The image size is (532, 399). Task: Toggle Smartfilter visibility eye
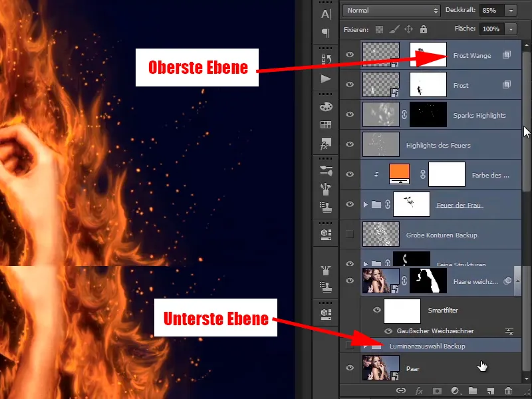(377, 310)
